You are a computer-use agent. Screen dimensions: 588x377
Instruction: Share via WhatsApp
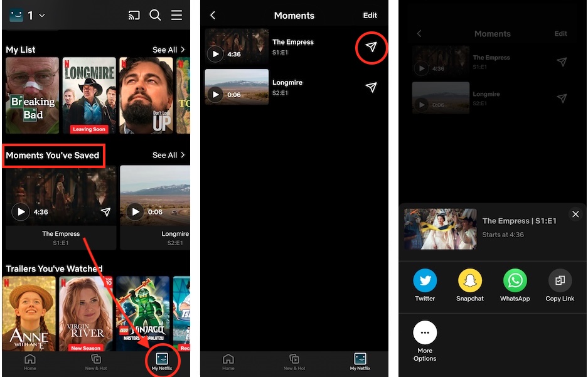[x=515, y=285]
